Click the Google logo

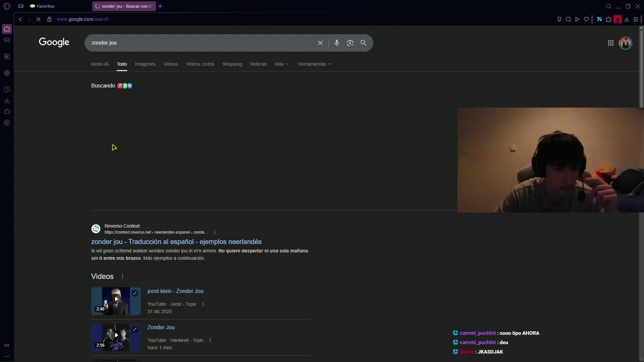54,42
